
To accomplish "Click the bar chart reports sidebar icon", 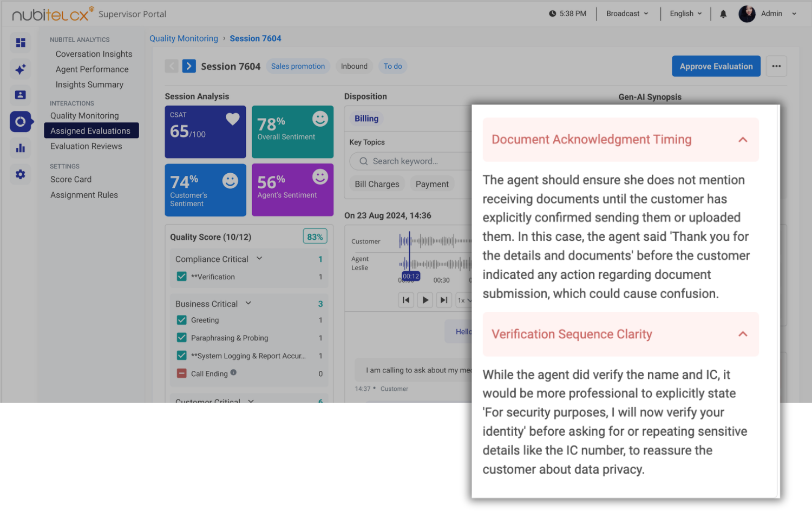I will pyautogui.click(x=21, y=148).
